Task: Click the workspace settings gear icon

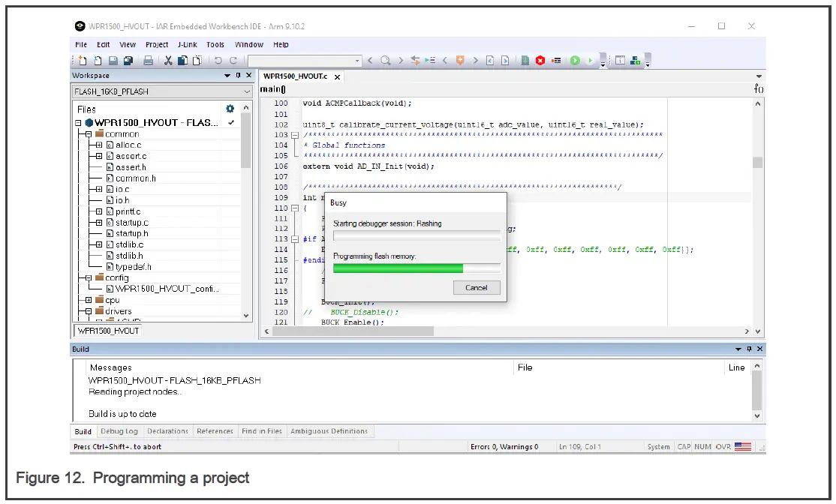Action: tap(230, 109)
